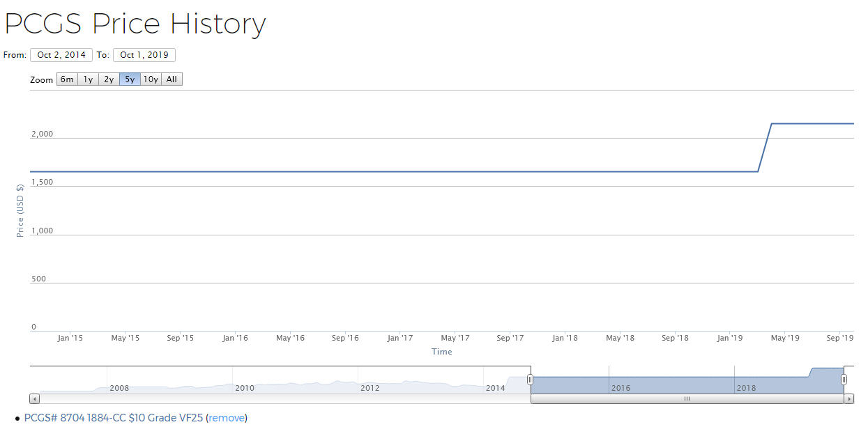The width and height of the screenshot is (868, 443).
Task: Switch zoom to 2y
Action: click(x=109, y=79)
